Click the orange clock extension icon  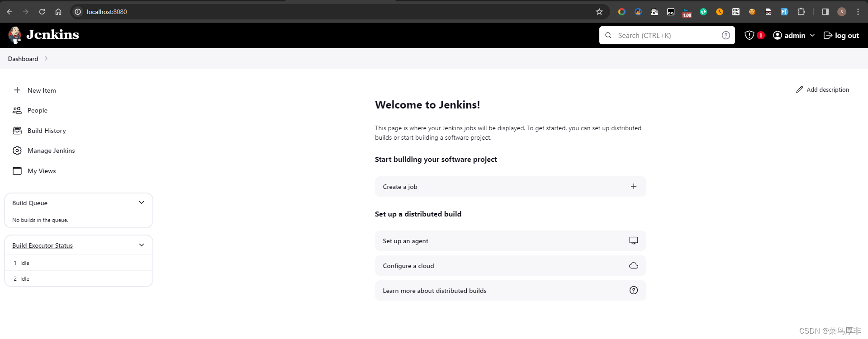click(720, 12)
